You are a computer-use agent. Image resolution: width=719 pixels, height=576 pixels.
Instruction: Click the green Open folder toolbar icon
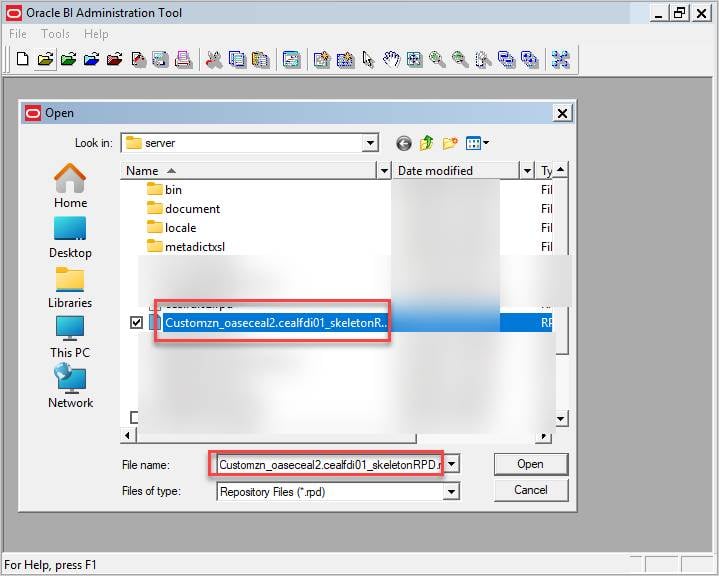68,59
